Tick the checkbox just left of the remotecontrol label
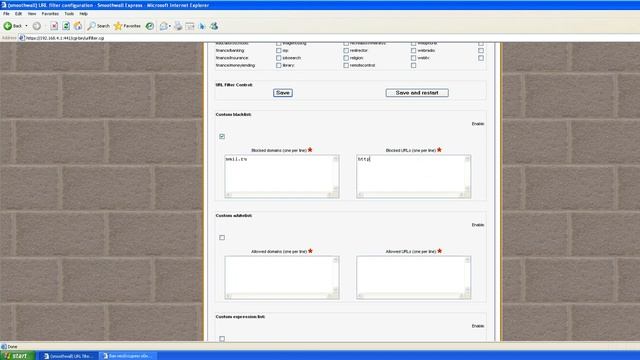Image resolution: width=640 pixels, height=360 pixels. click(x=346, y=65)
